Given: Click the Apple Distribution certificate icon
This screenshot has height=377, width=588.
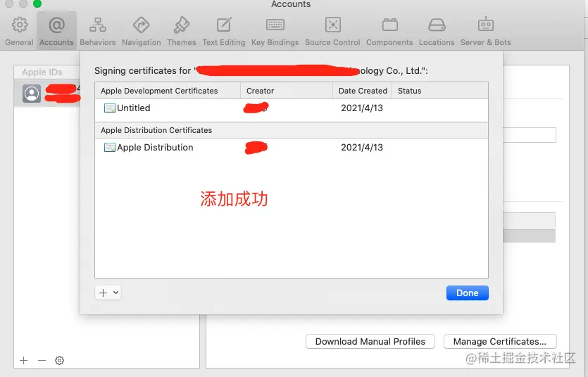Looking at the screenshot, I should click(x=109, y=148).
